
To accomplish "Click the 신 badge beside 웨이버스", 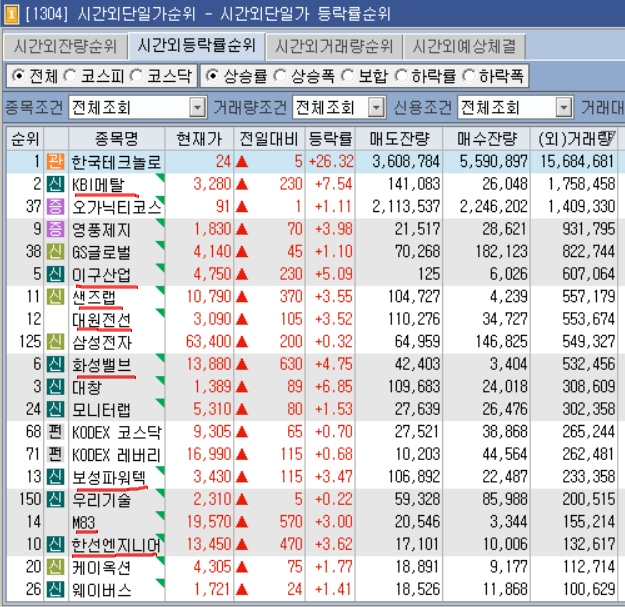I will pos(55,589).
